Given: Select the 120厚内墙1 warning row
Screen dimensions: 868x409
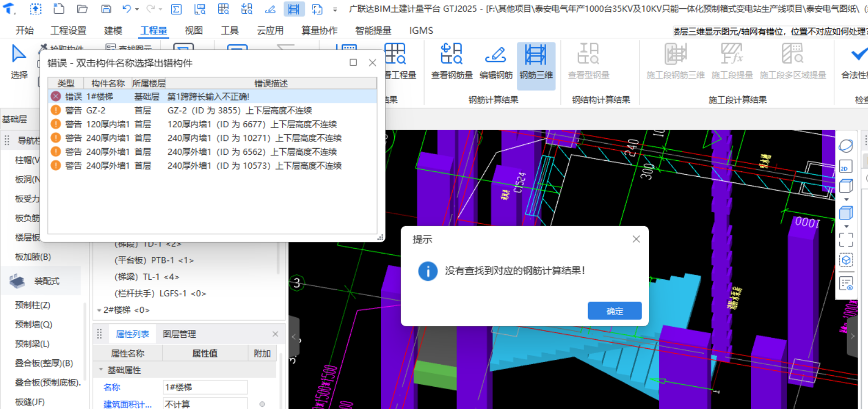Looking at the screenshot, I should point(213,124).
